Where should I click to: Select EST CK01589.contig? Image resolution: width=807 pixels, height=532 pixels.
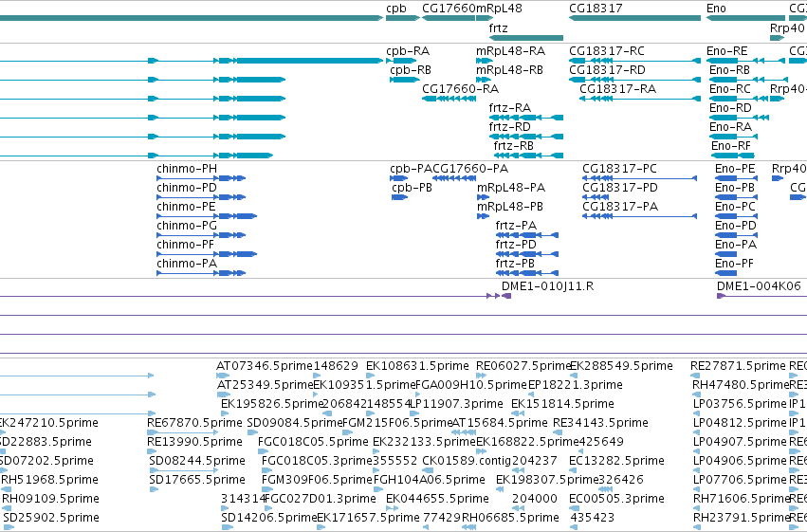coord(428,470)
